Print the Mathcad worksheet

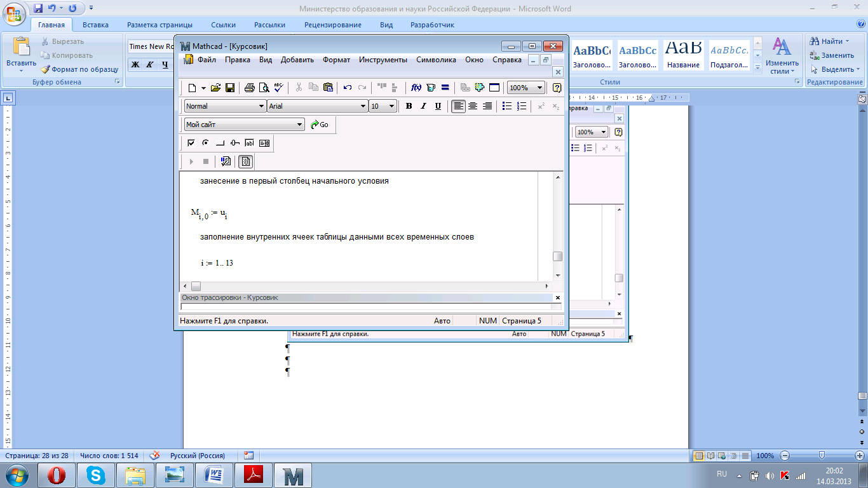(250, 88)
